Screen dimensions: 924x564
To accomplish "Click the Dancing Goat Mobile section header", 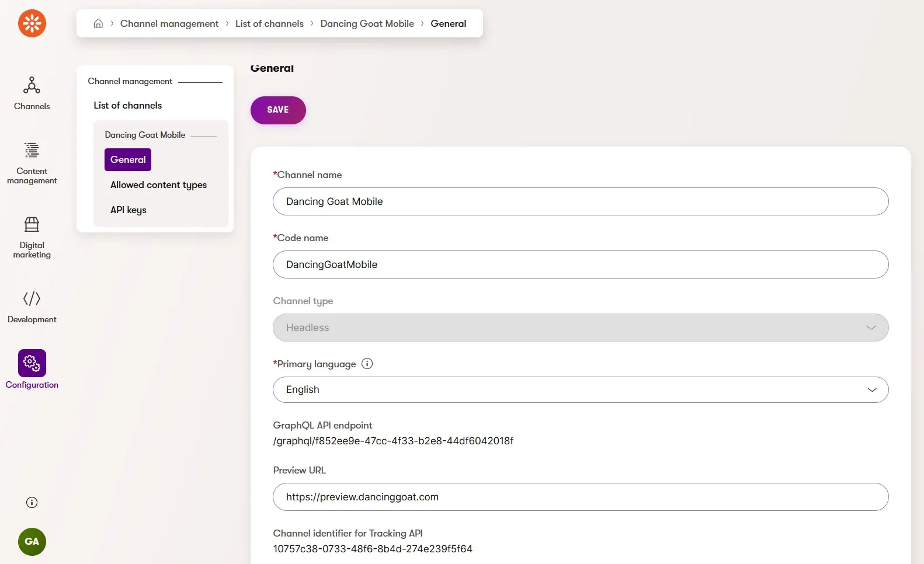I will [x=145, y=135].
